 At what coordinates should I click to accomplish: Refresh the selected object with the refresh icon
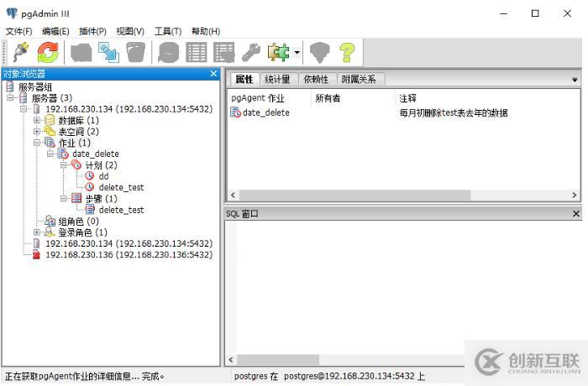point(48,52)
